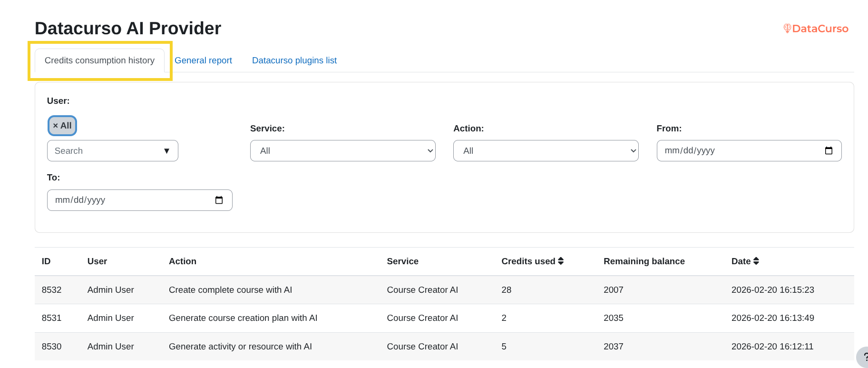Open the To date calendar picker icon
This screenshot has height=368, width=868.
click(x=219, y=200)
